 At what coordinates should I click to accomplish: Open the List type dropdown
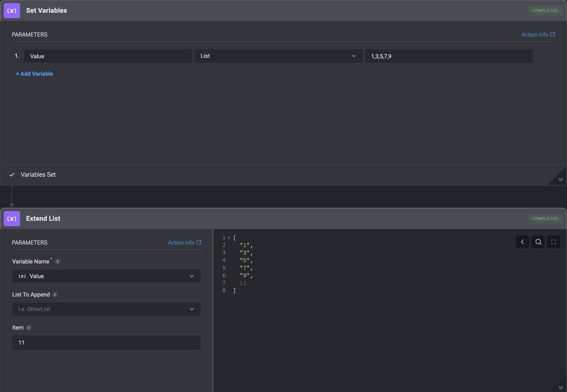[278, 56]
